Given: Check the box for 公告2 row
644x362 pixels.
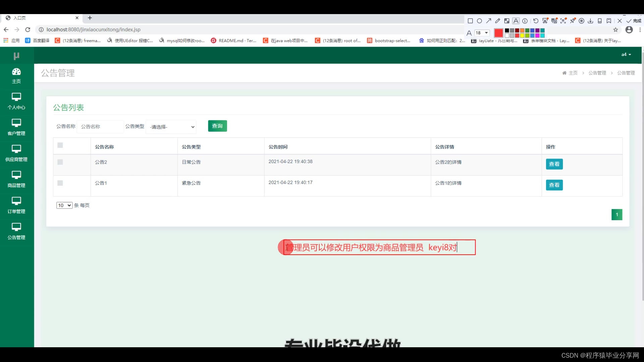Looking at the screenshot, I should coord(60,162).
